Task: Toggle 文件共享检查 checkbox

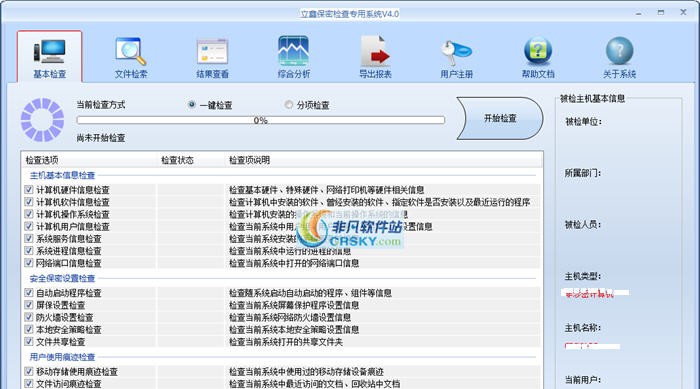Action: [29, 342]
